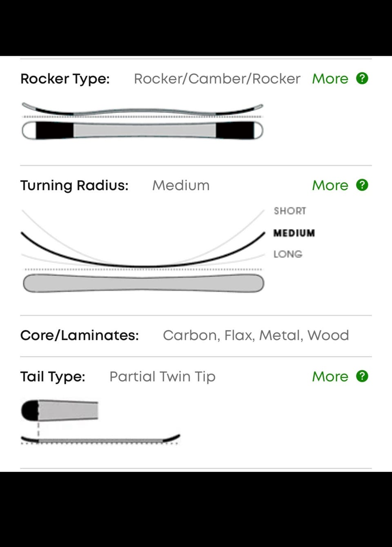Click the bold MEDIUM radius label
Screen dimensions: 392x547
tap(294, 233)
